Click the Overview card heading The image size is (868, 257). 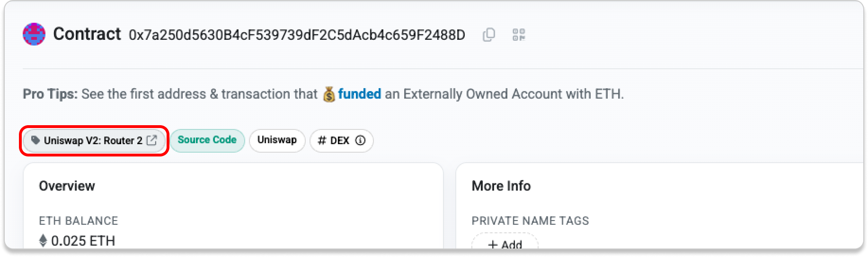pyautogui.click(x=67, y=186)
